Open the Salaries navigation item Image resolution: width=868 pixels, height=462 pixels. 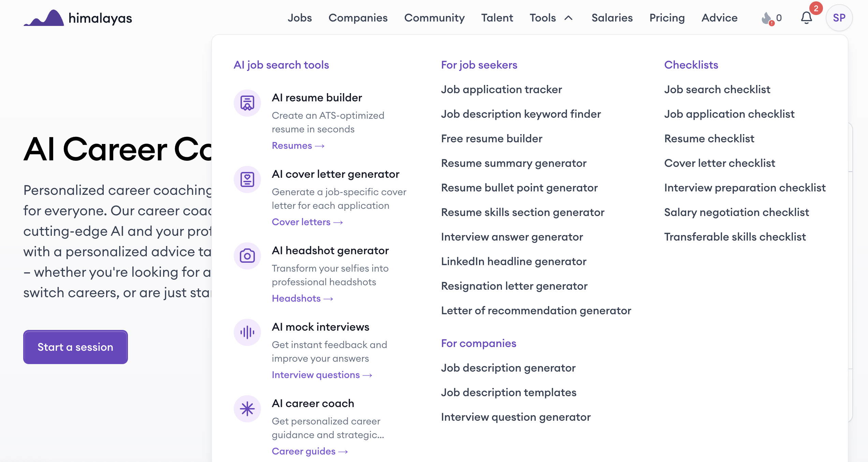click(x=612, y=18)
